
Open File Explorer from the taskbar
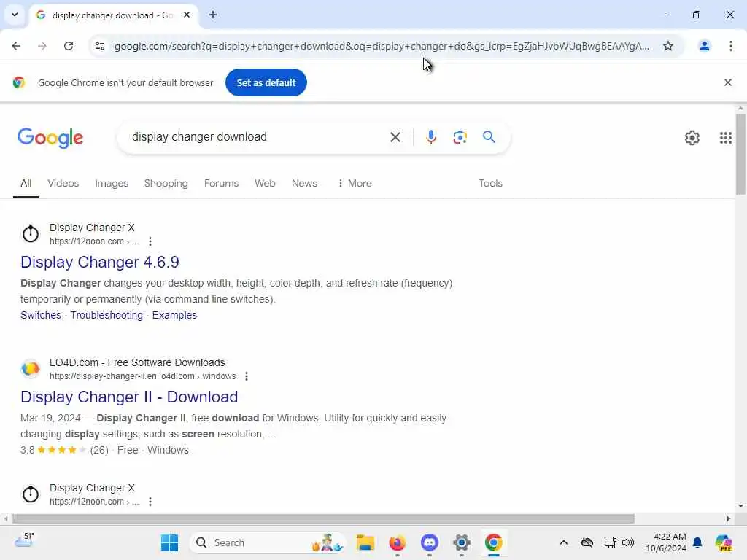click(x=365, y=542)
